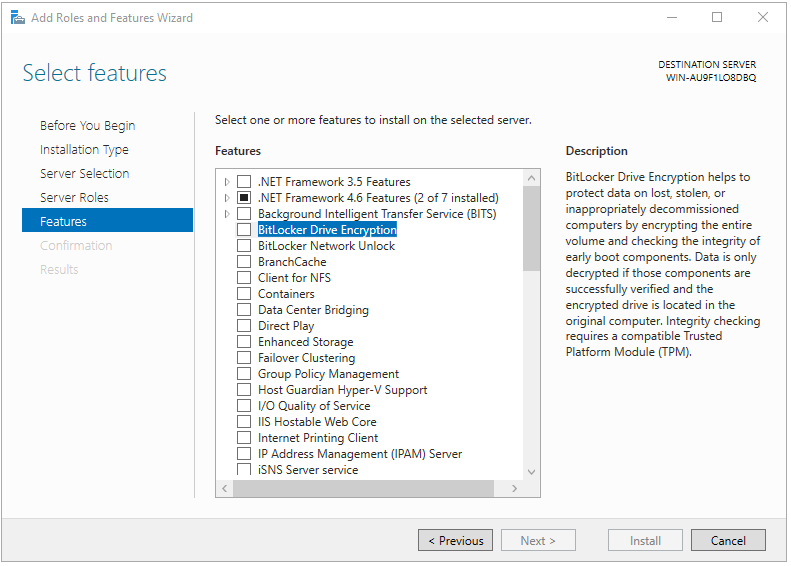The image size is (791, 566).
Task: Select the BranchCache feature label
Action: [x=292, y=262]
